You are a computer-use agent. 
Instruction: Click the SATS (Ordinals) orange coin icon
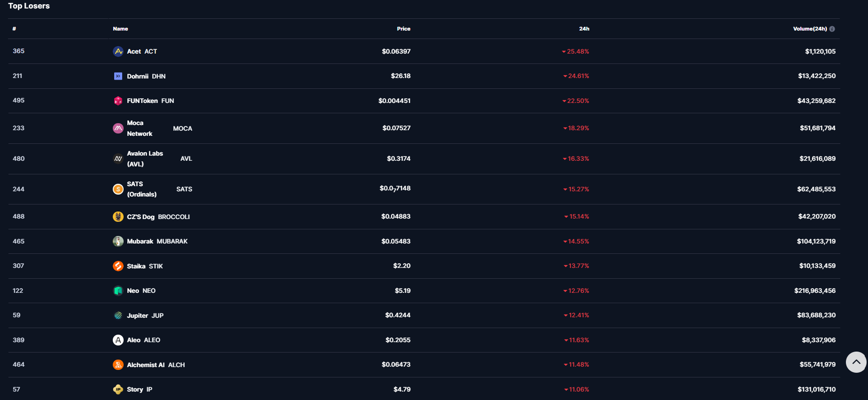pos(118,189)
